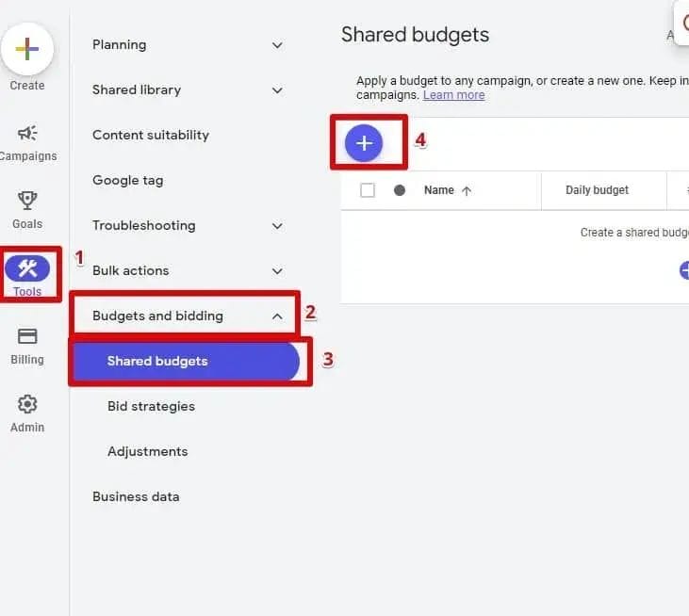The image size is (689, 616).
Task: Open the Shared library menu item
Action: pyautogui.click(x=137, y=90)
